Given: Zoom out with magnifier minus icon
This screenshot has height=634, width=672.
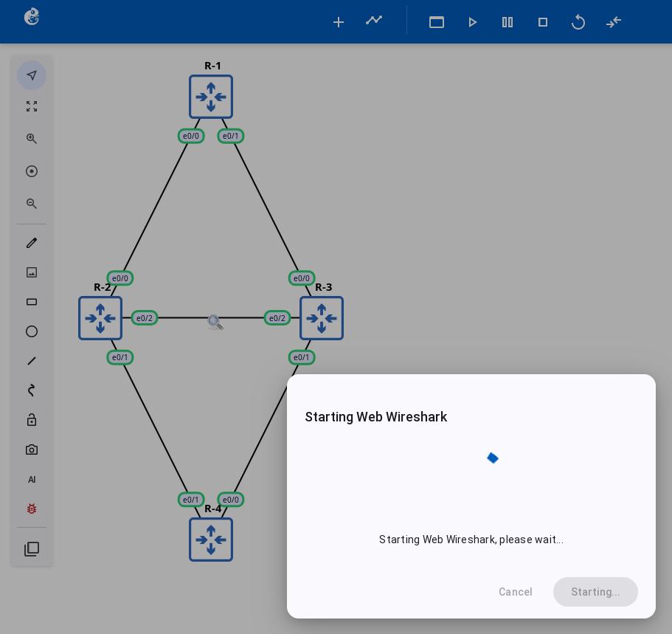Looking at the screenshot, I should [32, 203].
